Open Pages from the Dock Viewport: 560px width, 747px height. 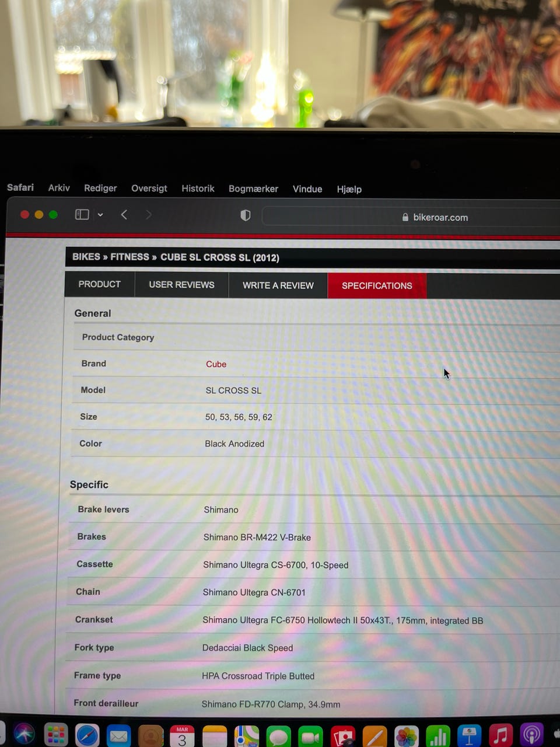pyautogui.click(x=374, y=736)
